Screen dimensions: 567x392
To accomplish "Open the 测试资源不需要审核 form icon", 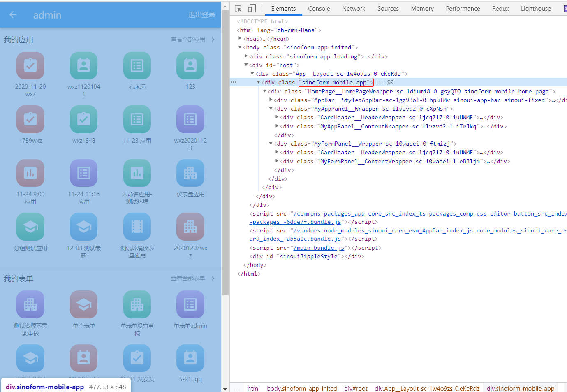I will 30,304.
